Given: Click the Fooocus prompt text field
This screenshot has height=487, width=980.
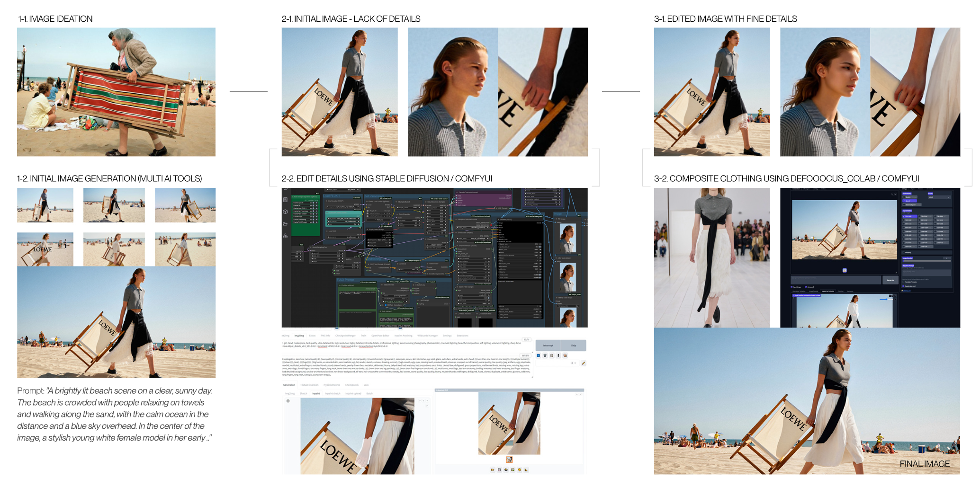Looking at the screenshot, I should (836, 280).
